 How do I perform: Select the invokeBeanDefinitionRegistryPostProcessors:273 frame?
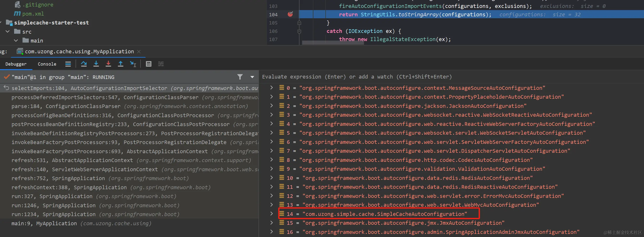(x=129, y=133)
